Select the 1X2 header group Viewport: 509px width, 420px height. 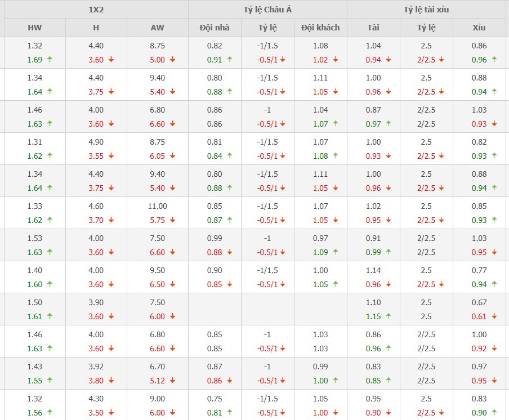tap(96, 10)
